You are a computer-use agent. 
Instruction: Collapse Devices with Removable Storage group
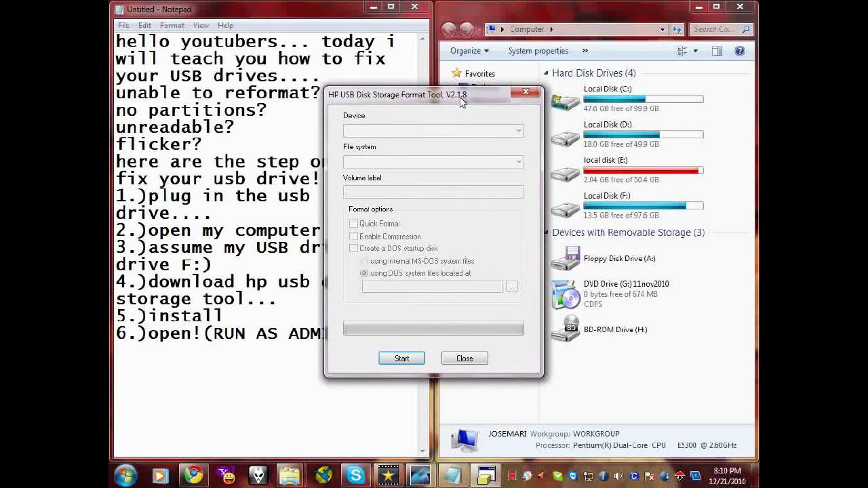pyautogui.click(x=546, y=232)
